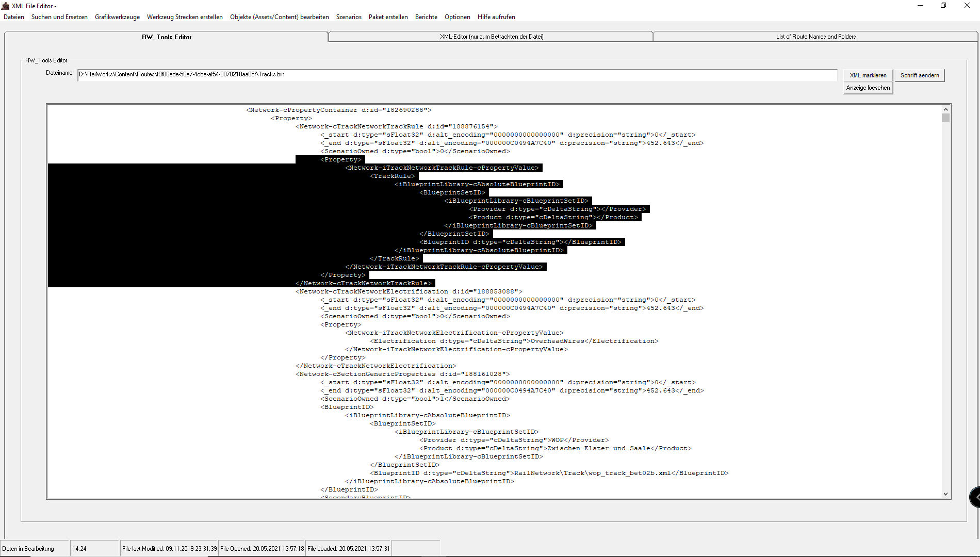Screen dimensions: 980x557
Task: Click the vertical scrollbar thumb
Action: pos(945,118)
